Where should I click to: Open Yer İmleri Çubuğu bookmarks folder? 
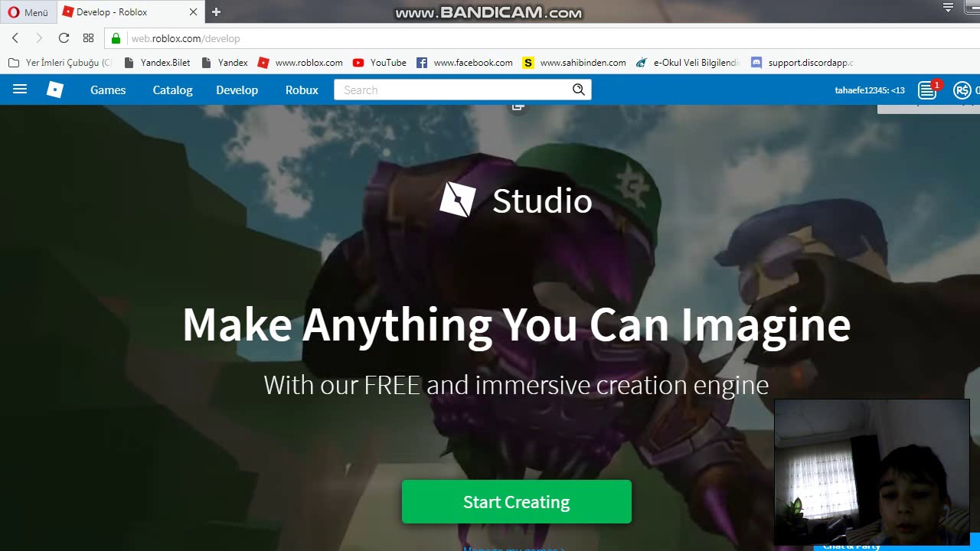coord(60,63)
